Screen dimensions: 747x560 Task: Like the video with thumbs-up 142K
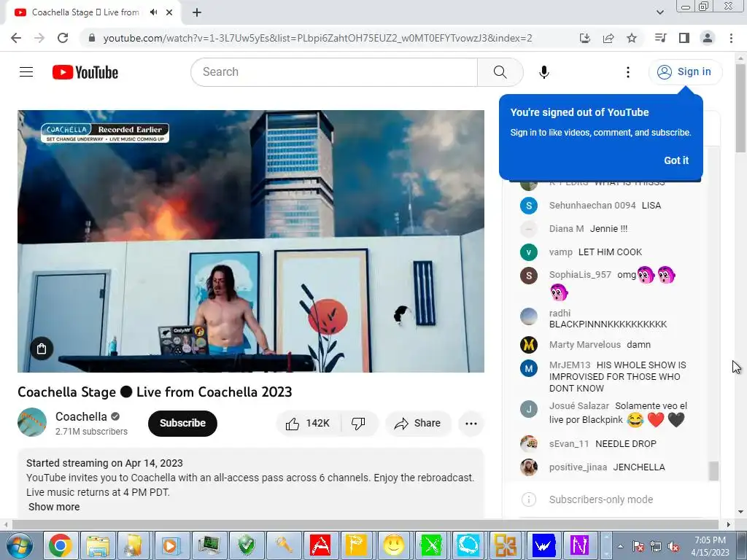[x=308, y=424]
